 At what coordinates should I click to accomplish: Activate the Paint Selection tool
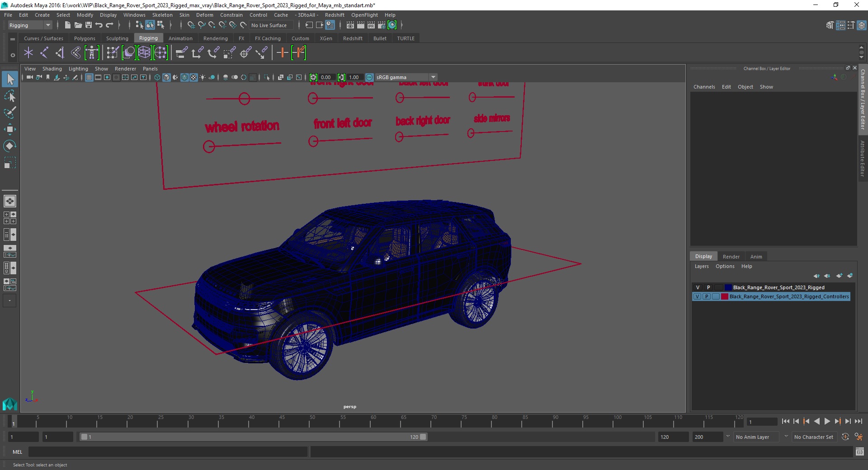click(x=10, y=113)
